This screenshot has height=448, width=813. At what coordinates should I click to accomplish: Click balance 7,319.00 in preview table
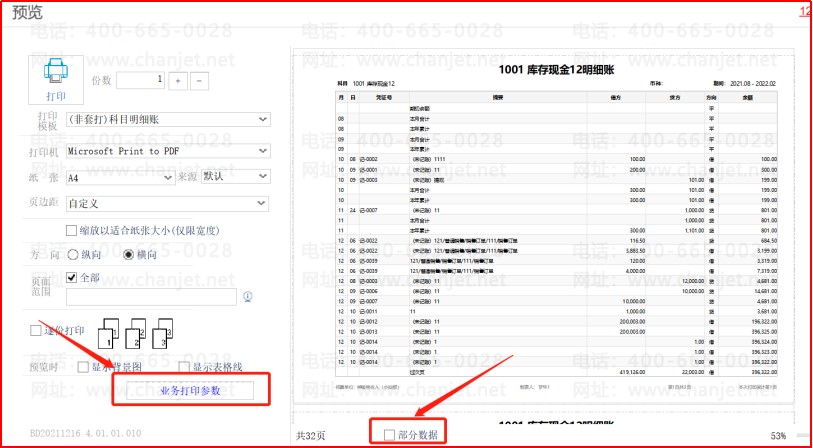(x=766, y=271)
